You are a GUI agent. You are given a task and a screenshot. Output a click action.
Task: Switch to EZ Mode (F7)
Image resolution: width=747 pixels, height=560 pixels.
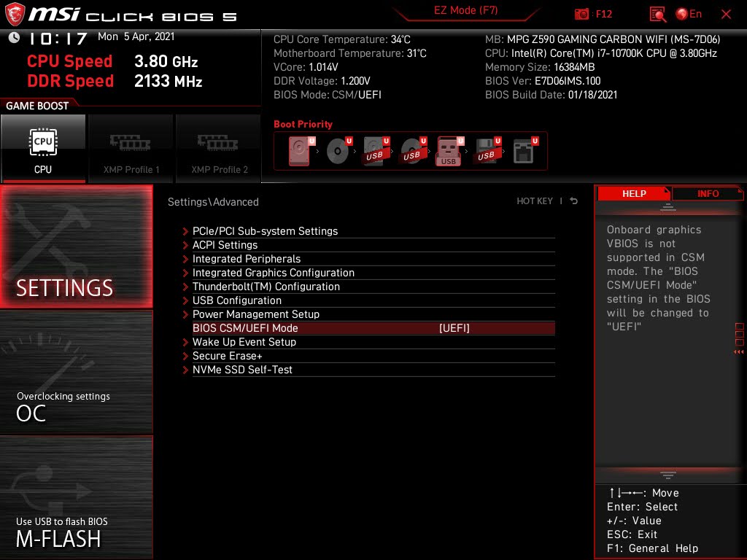465,10
